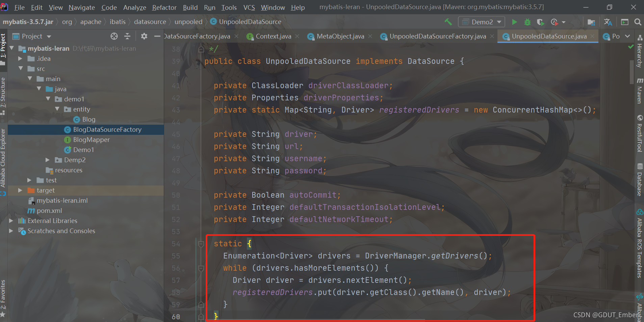Collapse the src folder
Viewport: 644px width, 322px height.
pyautogui.click(x=20, y=68)
